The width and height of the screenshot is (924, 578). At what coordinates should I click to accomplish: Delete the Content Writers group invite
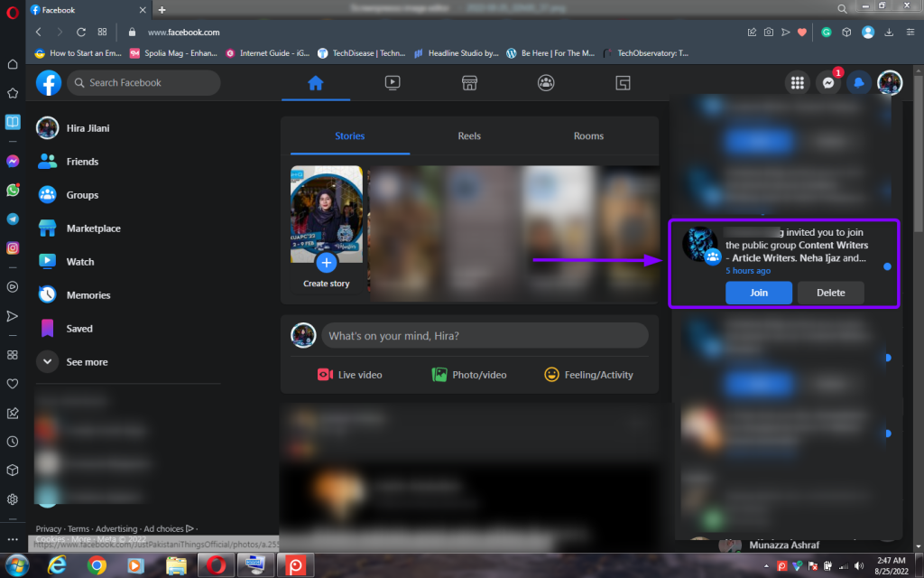tap(830, 293)
